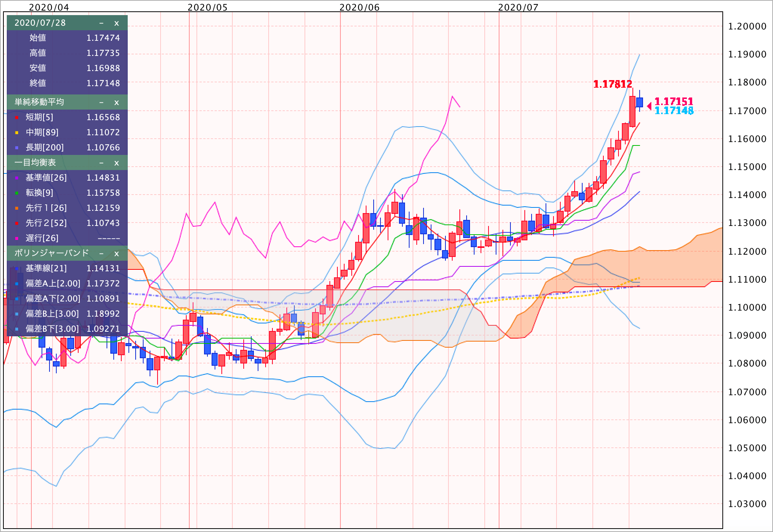Select the 安値 1.16988 row

pos(67,68)
